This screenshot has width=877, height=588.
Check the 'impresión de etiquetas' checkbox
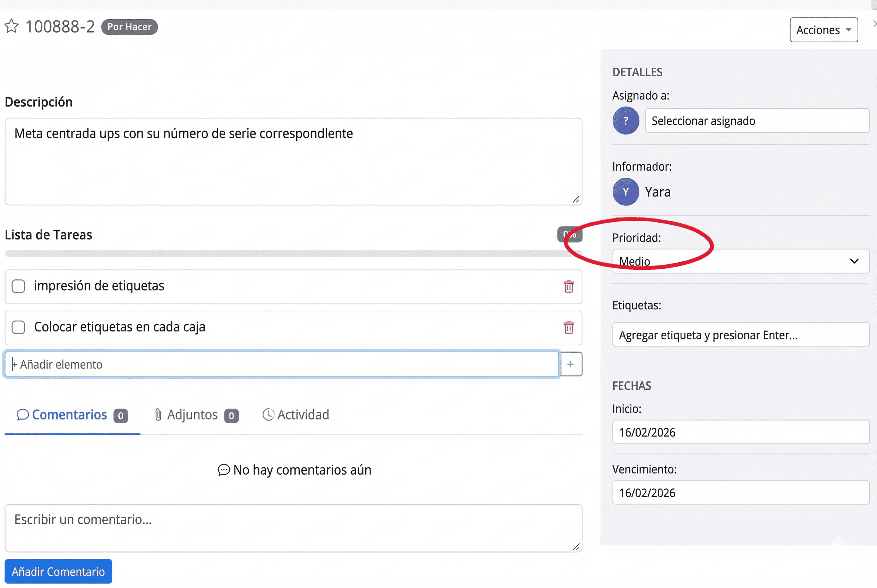18,286
